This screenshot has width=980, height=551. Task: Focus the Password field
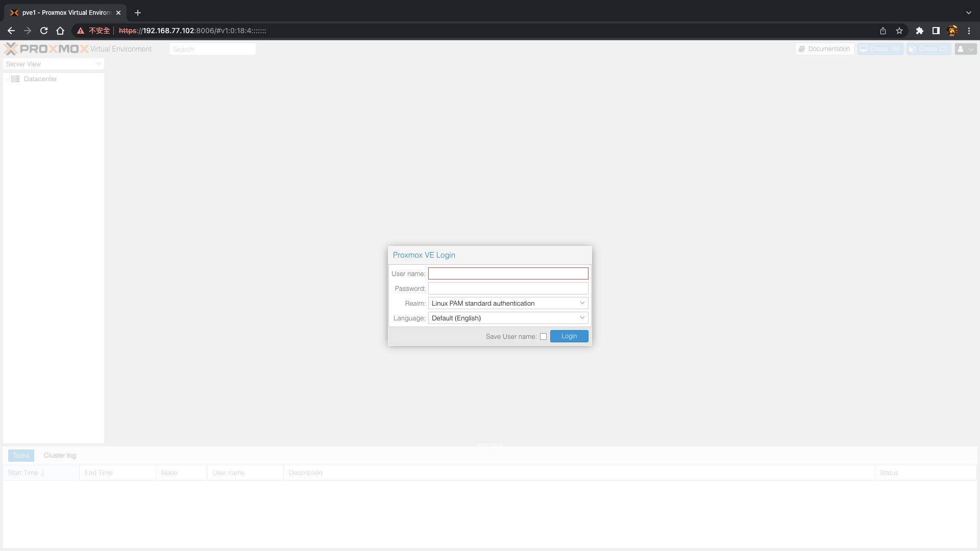coord(508,288)
